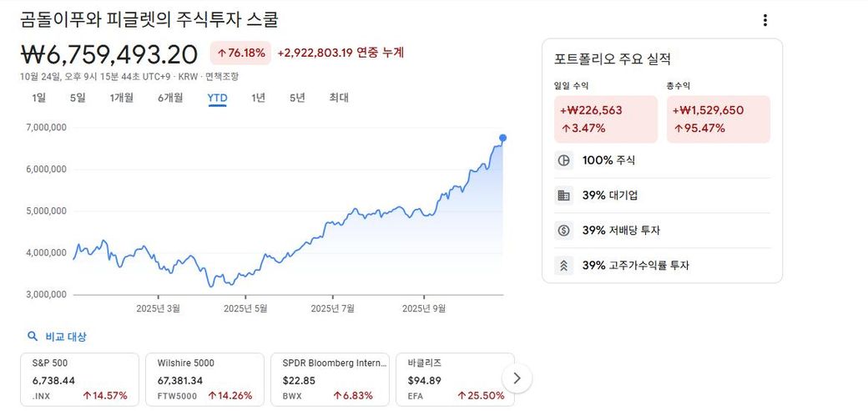Select the 1일 time range tab
868x411 pixels.
[x=38, y=98]
